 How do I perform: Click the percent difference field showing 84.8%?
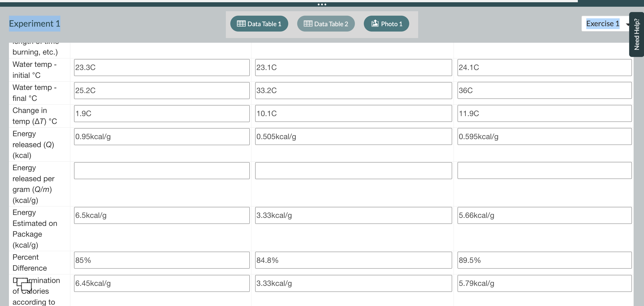(x=353, y=260)
